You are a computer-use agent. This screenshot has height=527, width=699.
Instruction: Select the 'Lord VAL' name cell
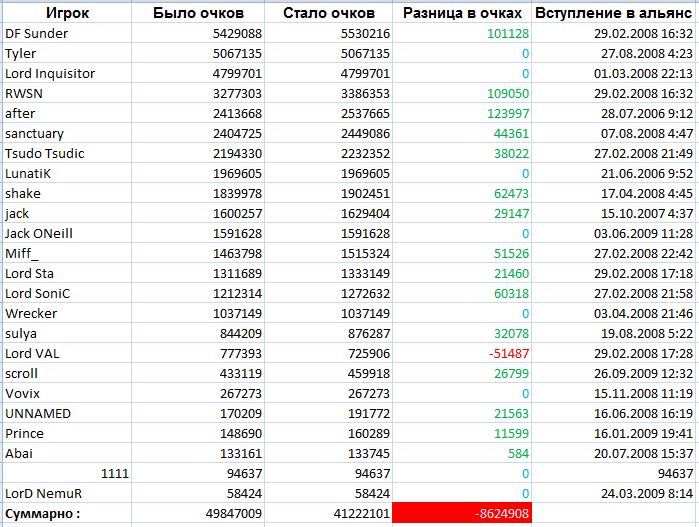click(x=67, y=354)
